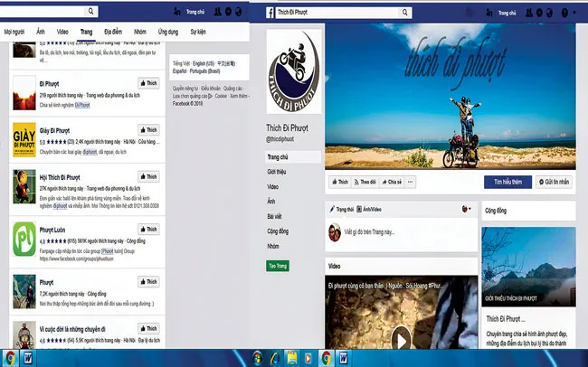Launch Internet Explorer from the taskbar
This screenshot has width=588, height=367.
tap(275, 358)
